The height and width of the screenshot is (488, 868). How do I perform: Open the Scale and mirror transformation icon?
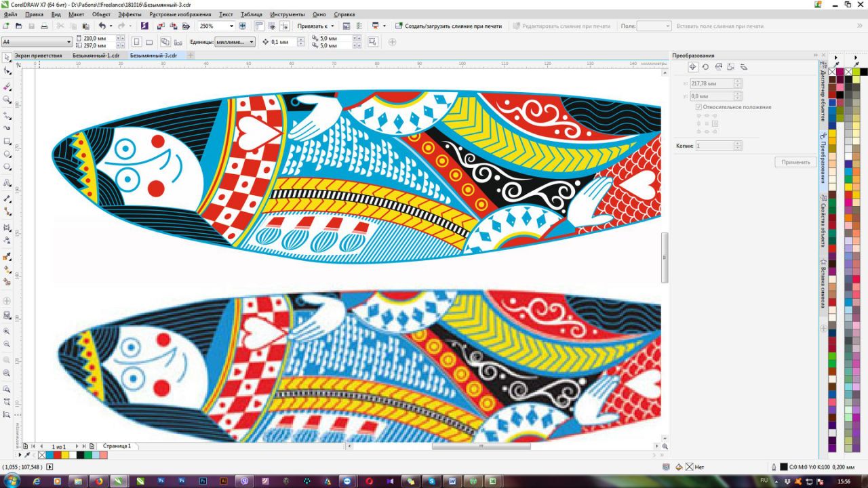click(718, 66)
